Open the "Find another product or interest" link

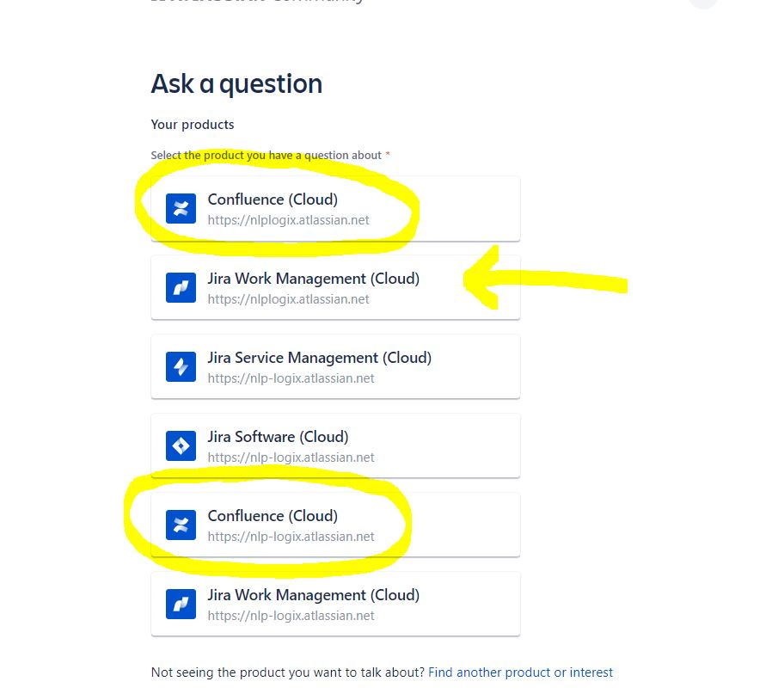coord(520,672)
